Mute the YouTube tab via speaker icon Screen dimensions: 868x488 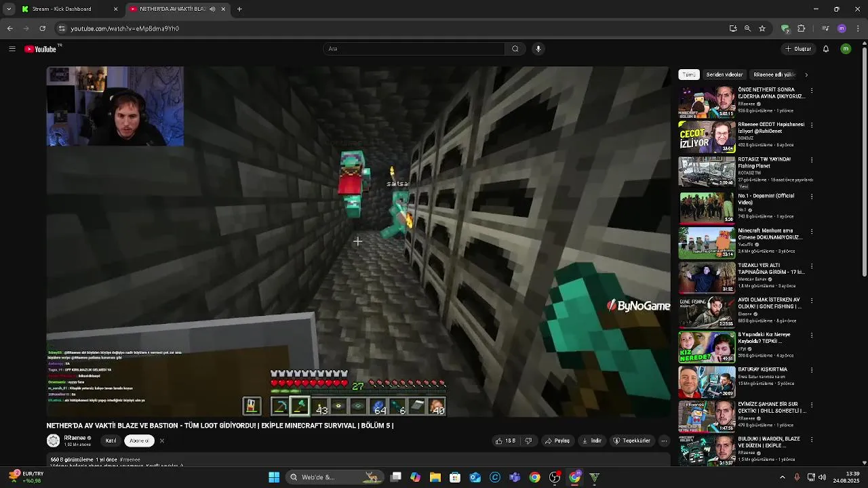coord(212,9)
